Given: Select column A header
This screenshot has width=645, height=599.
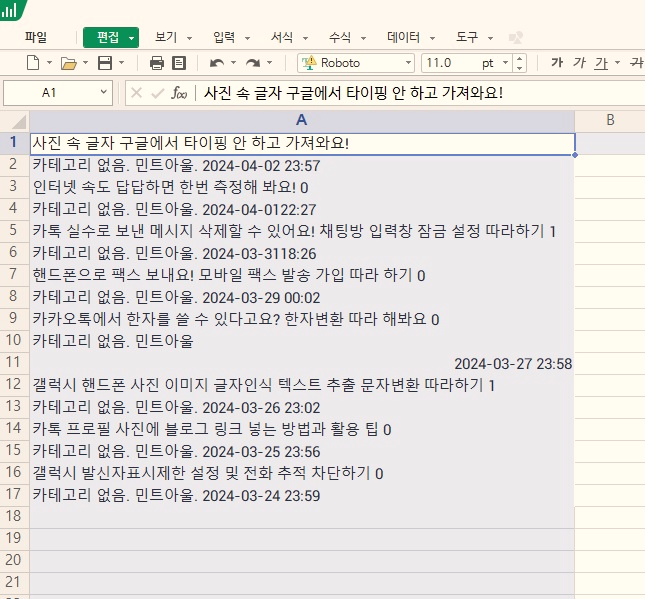Looking at the screenshot, I should (302, 121).
